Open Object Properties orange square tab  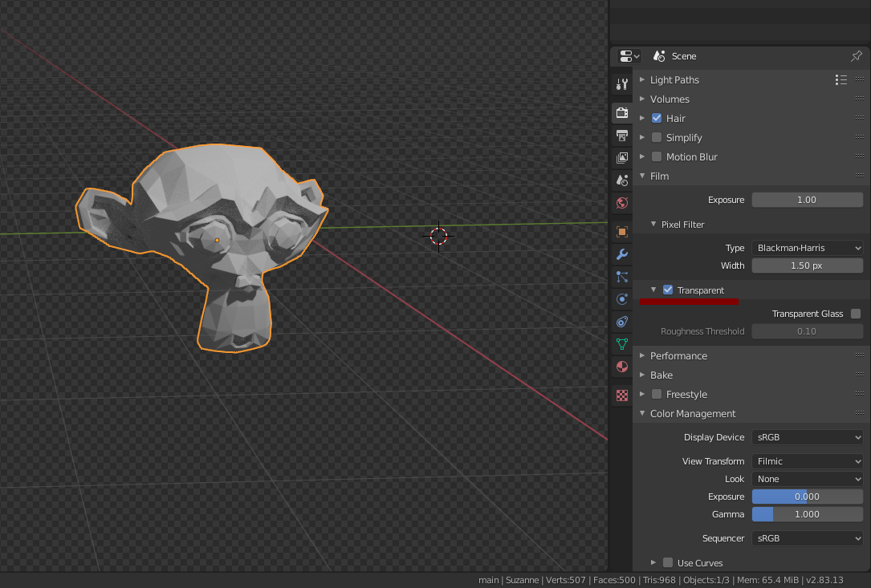point(622,232)
